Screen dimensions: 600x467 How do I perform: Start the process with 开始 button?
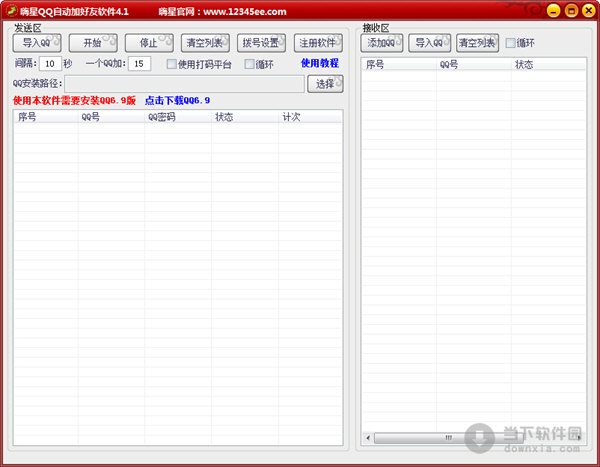93,43
